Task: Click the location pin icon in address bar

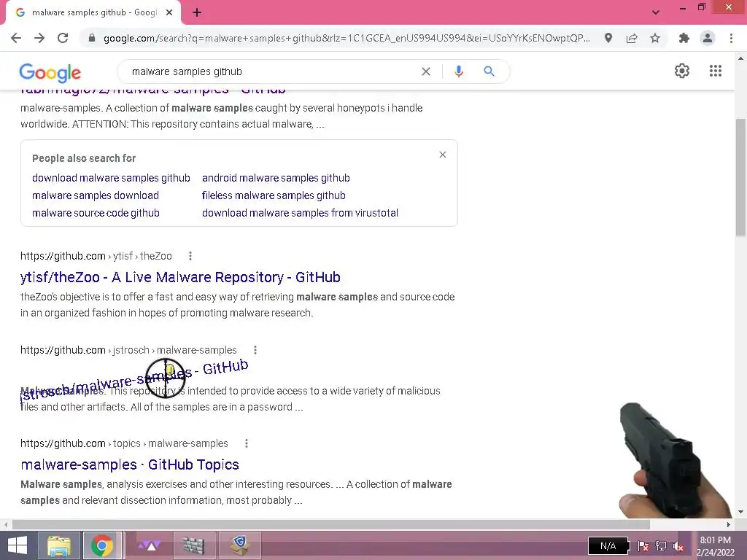Action: tap(608, 38)
